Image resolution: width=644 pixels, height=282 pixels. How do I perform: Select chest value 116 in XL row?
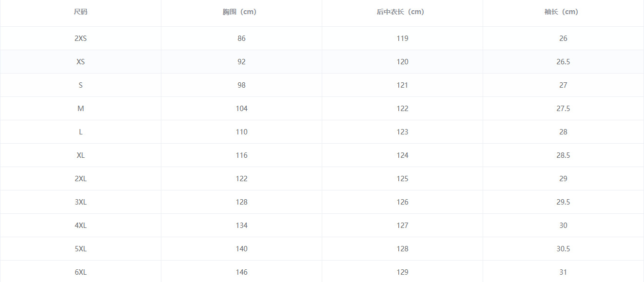click(241, 155)
